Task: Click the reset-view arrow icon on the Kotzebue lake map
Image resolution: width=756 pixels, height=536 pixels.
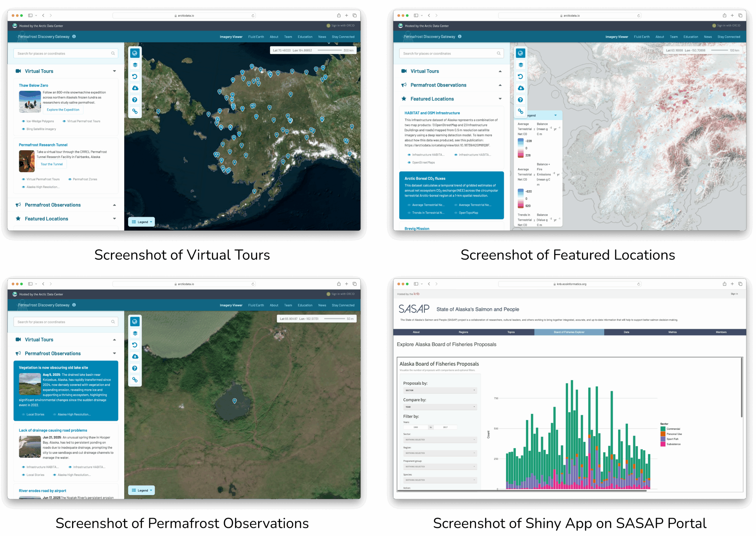Action: point(135,345)
